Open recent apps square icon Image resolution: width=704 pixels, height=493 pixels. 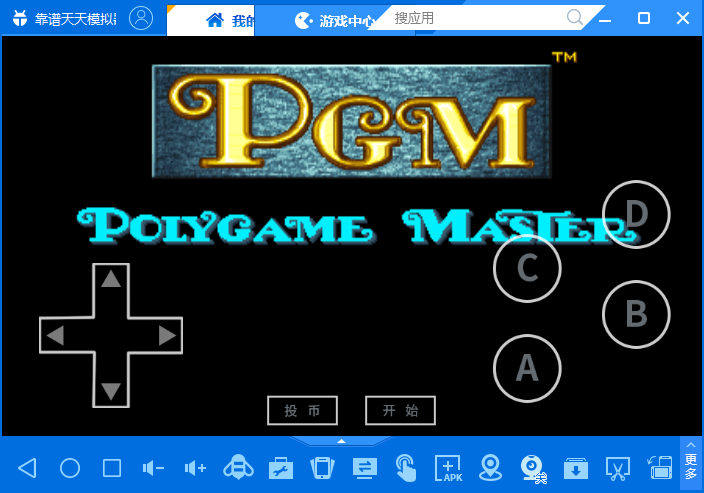point(112,468)
